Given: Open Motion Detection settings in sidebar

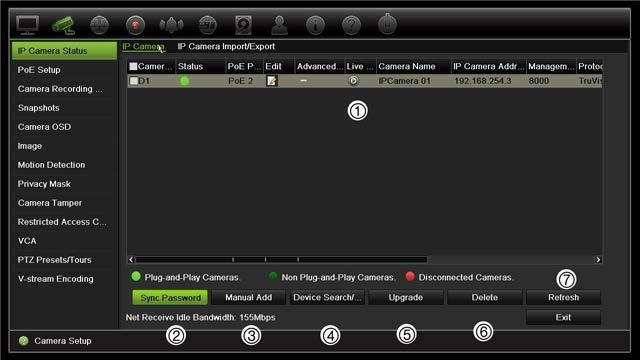Looking at the screenshot, I should 51,165.
